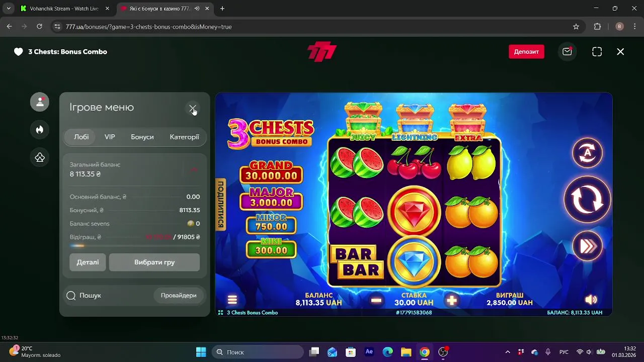
Task: Click the Juicy green chest
Action: point(363,121)
